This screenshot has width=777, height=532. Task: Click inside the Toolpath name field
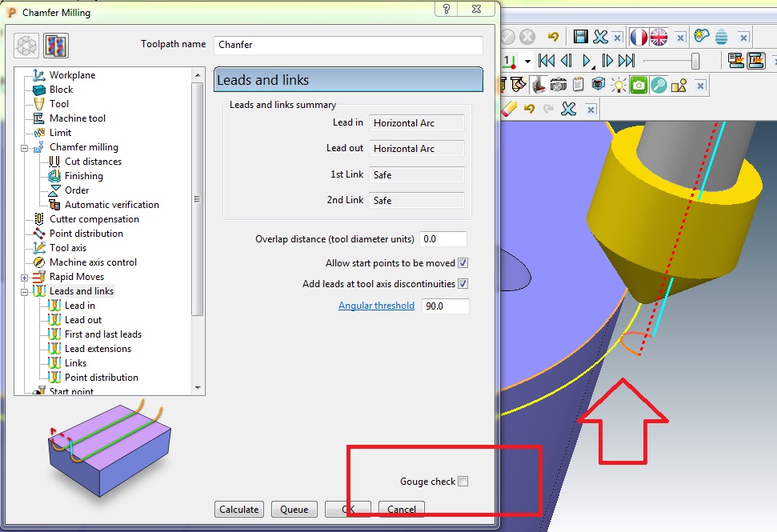point(348,45)
